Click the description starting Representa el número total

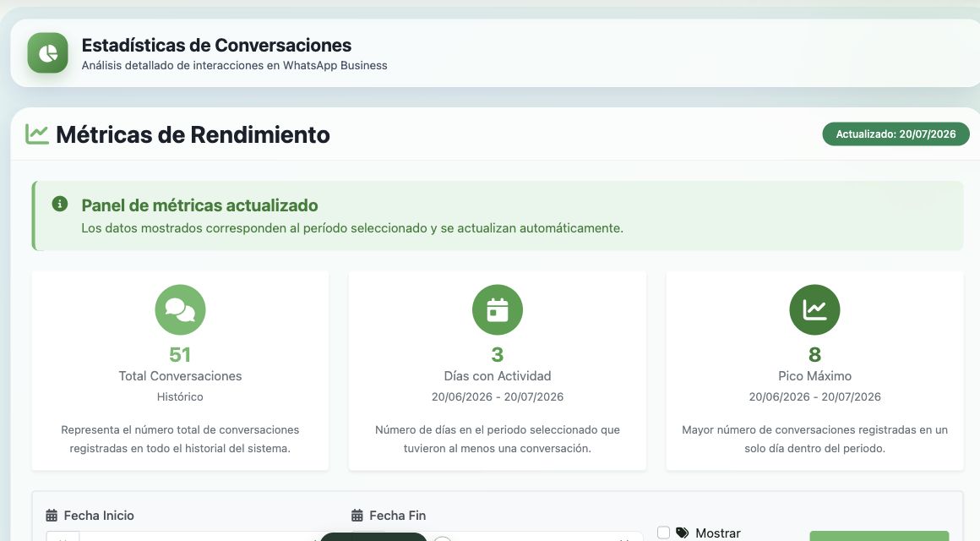tap(180, 439)
